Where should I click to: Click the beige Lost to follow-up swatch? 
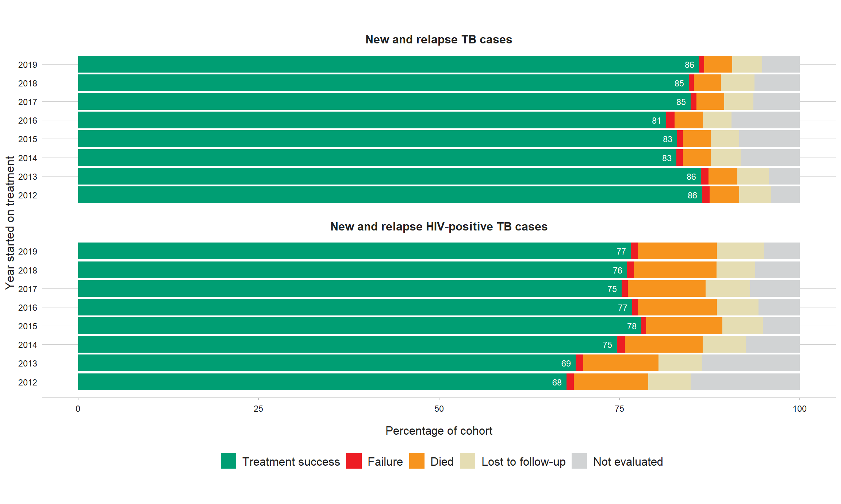click(468, 461)
